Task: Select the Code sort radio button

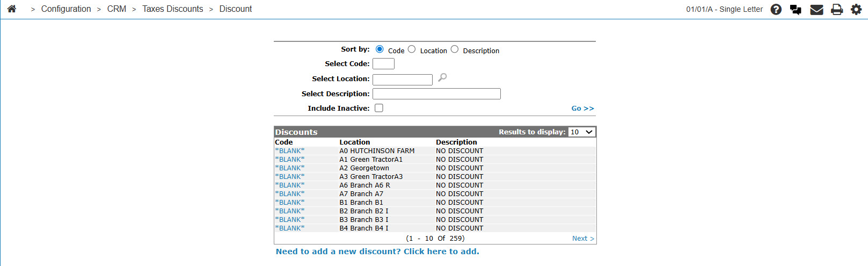Action: pos(380,49)
